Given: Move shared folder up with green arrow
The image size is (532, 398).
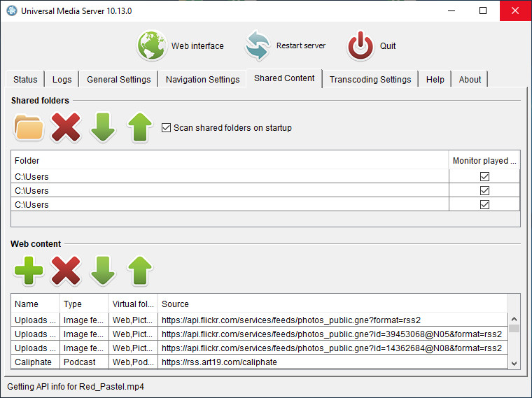Looking at the screenshot, I should pos(140,128).
